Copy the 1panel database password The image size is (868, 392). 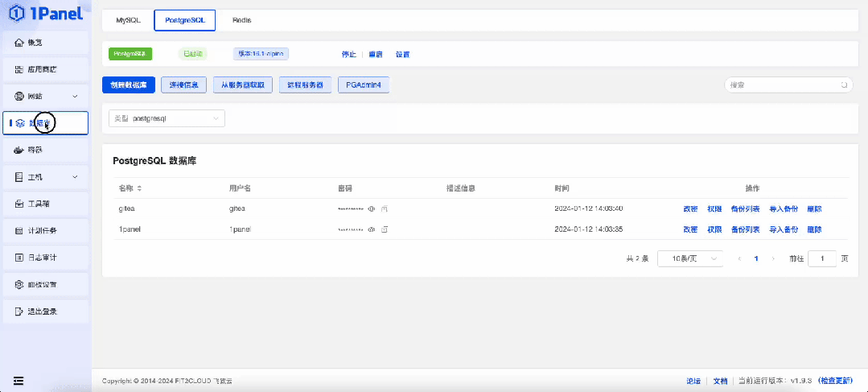coord(385,229)
